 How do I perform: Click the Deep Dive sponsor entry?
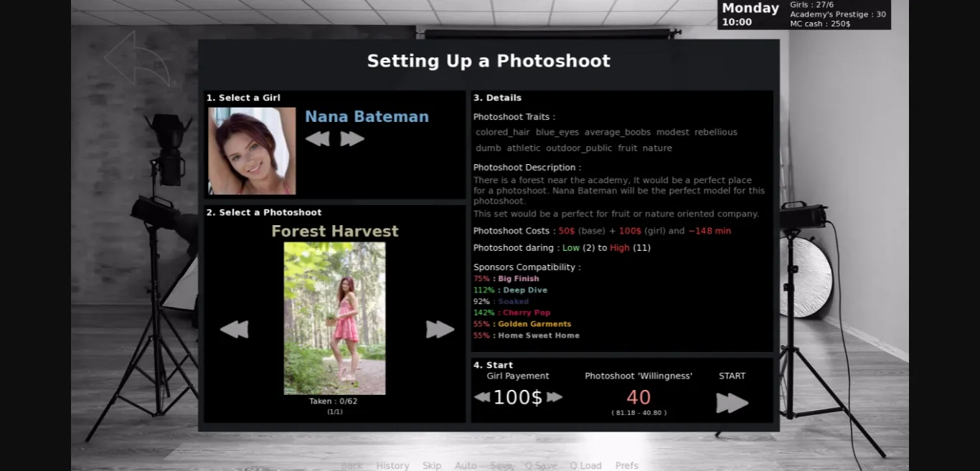point(524,290)
